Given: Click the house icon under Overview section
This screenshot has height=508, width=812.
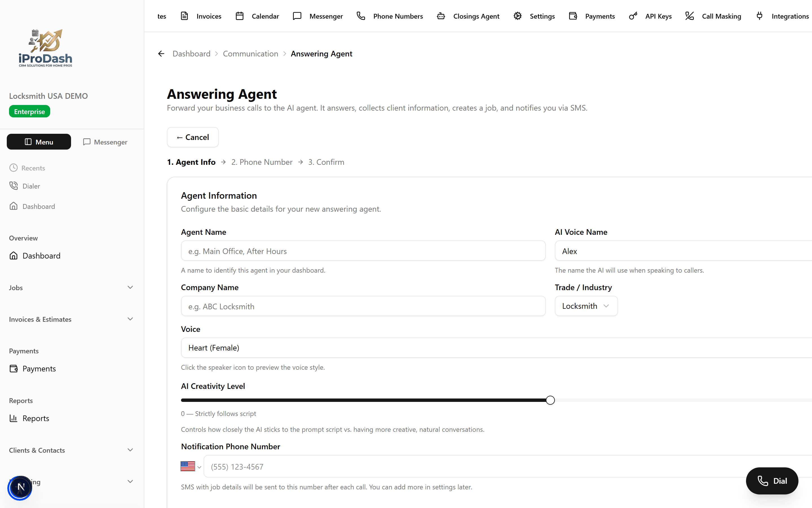Looking at the screenshot, I should click(x=14, y=256).
